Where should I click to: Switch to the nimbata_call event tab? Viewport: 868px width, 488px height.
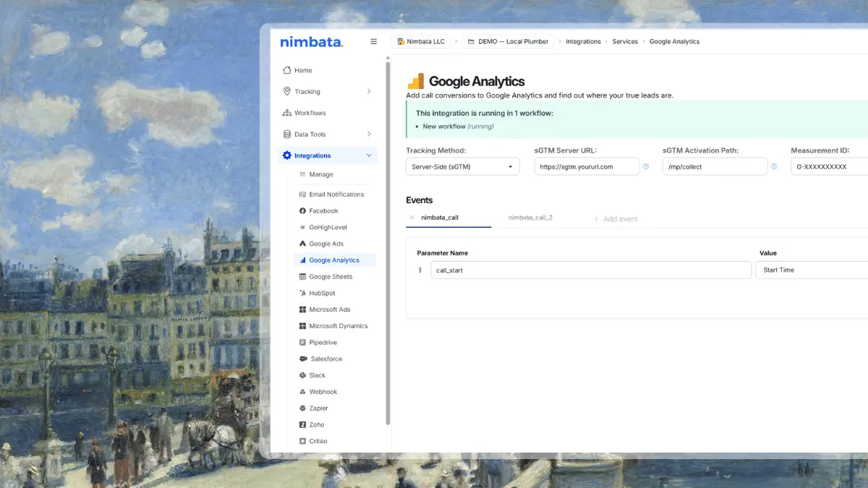440,218
